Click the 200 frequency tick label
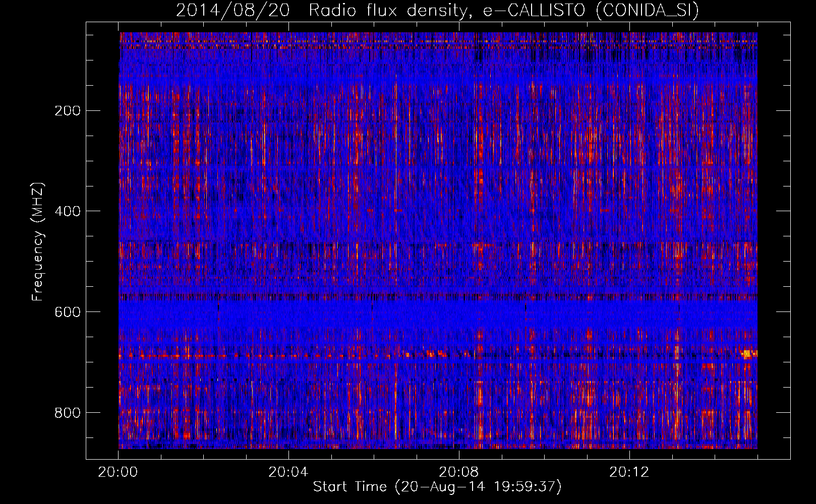Image resolution: width=816 pixels, height=504 pixels. 68,110
